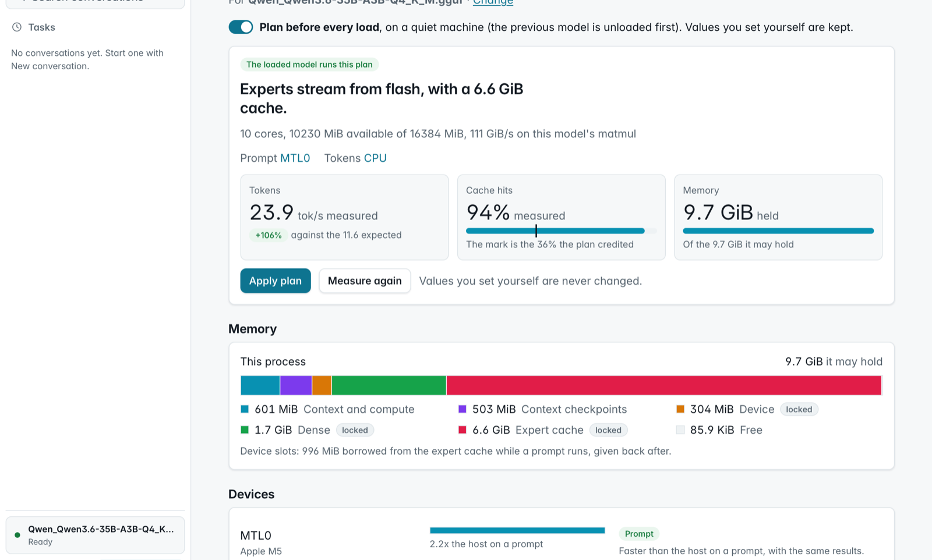Click the Experts stream from flash heading
Viewport: 932px width, 560px height.
382,98
